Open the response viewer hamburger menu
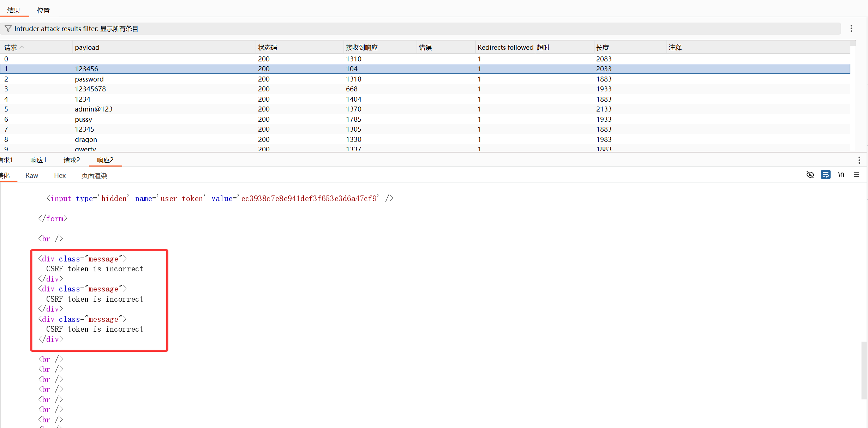Image resolution: width=868 pixels, height=428 pixels. (x=856, y=175)
